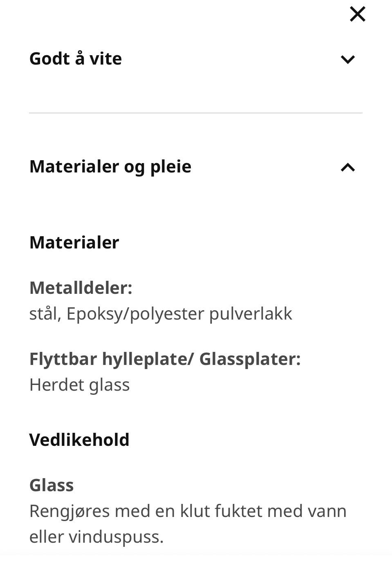392x566 pixels.
Task: Click the "Glass" maintenance heading
Action: point(52,485)
